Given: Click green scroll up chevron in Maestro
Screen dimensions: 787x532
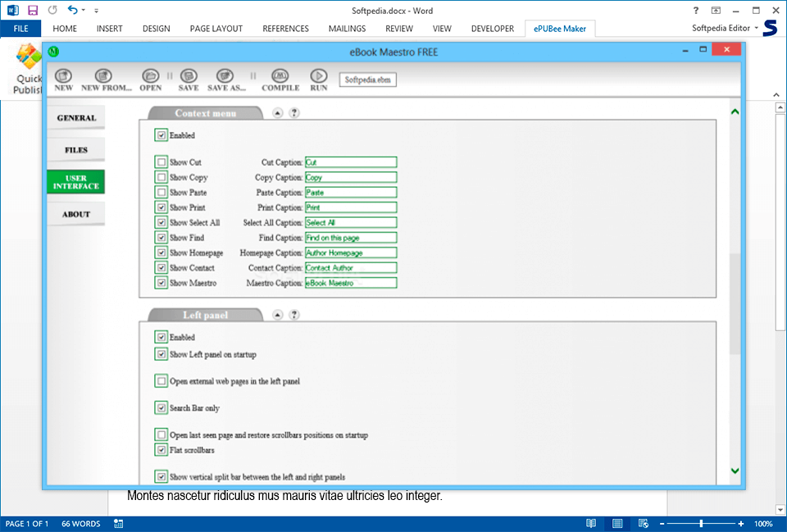Looking at the screenshot, I should (735, 111).
